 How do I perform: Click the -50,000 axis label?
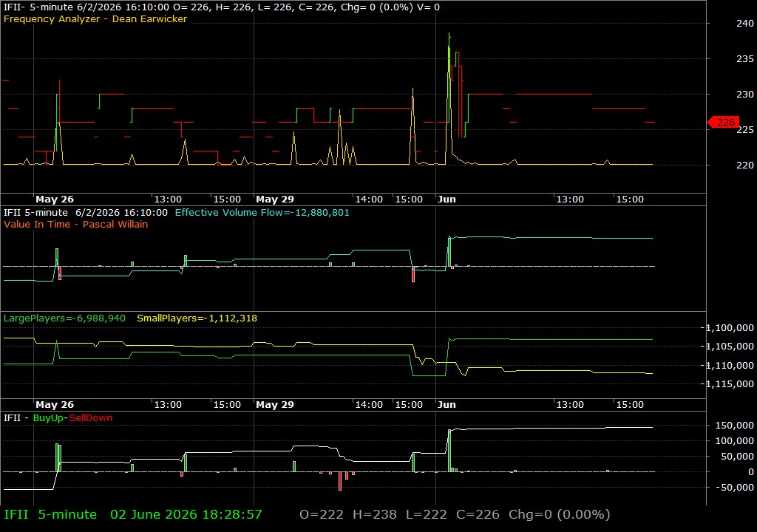(734, 488)
